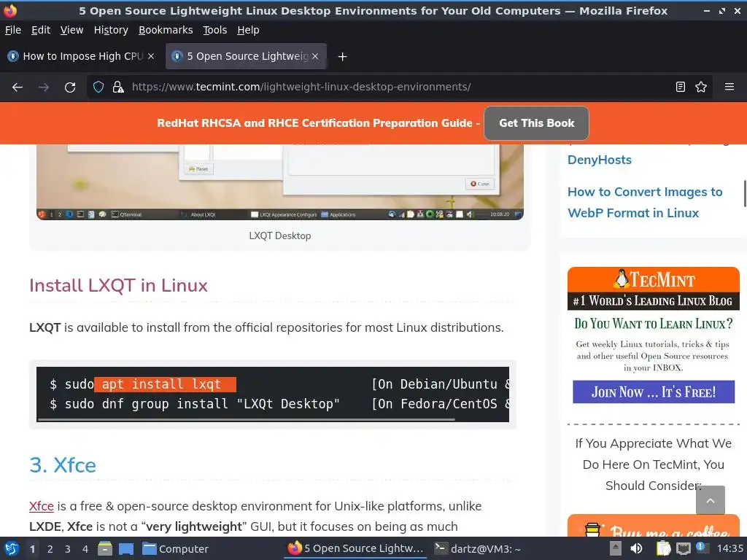Switch to 'How to Impose High CPU' tab
The image size is (747, 560).
(80, 56)
